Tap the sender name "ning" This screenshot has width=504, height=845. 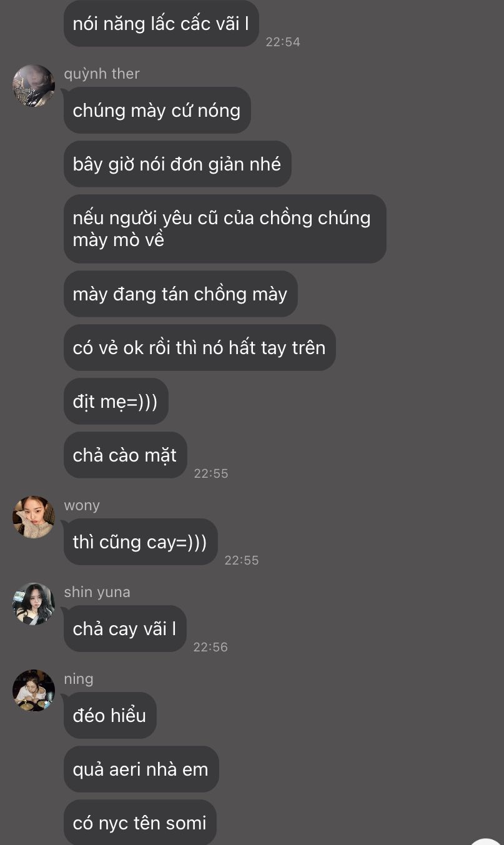(x=79, y=679)
